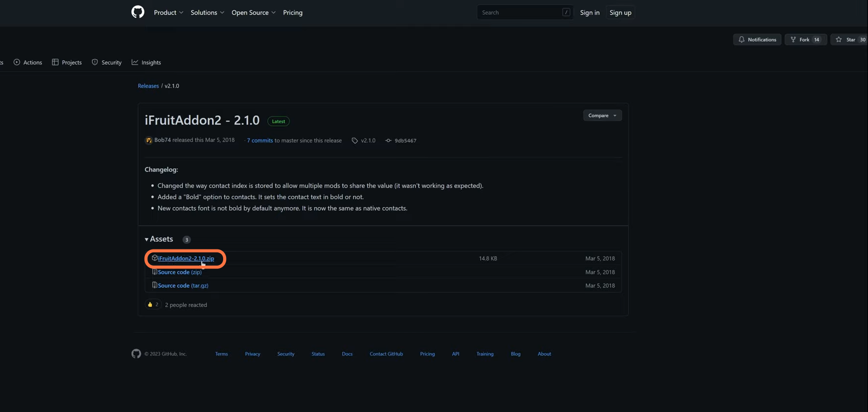The image size is (868, 412).
Task: Expand the Open Source menu
Action: tap(254, 12)
